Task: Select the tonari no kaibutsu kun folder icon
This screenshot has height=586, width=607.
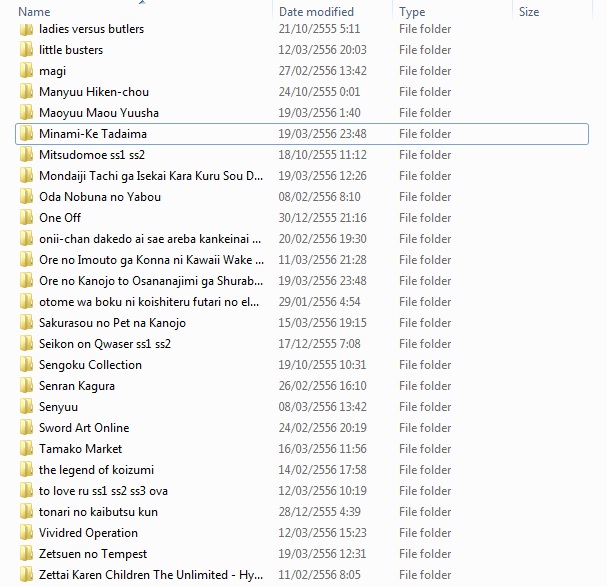Action: pyautogui.click(x=26, y=512)
